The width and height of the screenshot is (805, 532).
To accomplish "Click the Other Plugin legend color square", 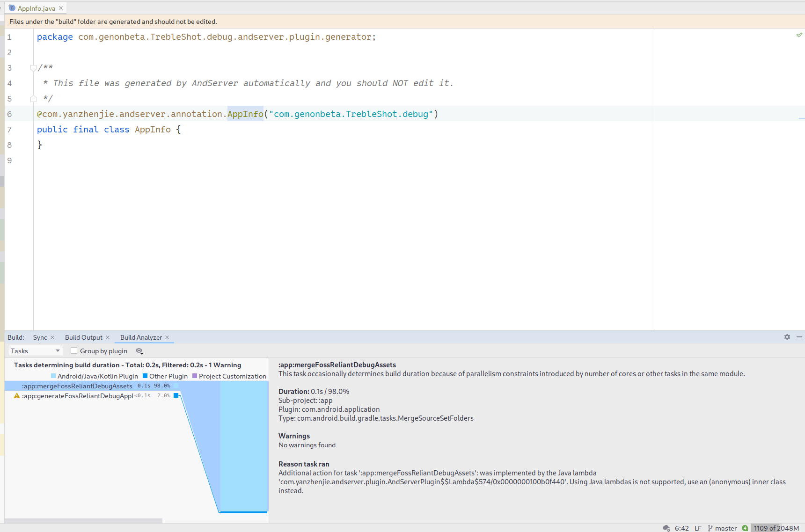I will coord(144,376).
